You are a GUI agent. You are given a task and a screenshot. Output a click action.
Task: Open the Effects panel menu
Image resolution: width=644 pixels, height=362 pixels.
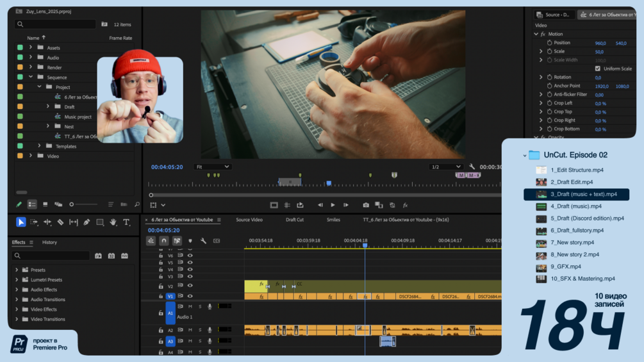tap(31, 242)
